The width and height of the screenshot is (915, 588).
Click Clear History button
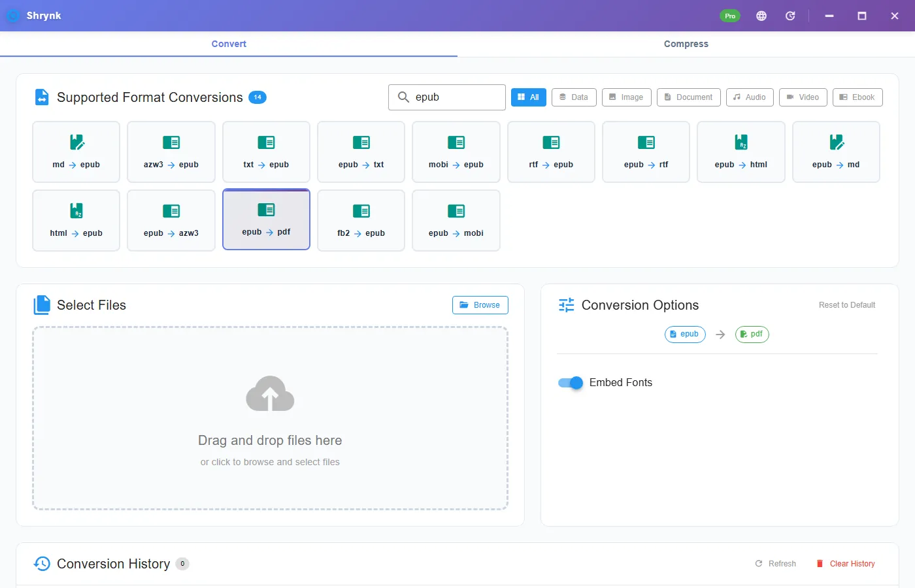[x=846, y=564]
